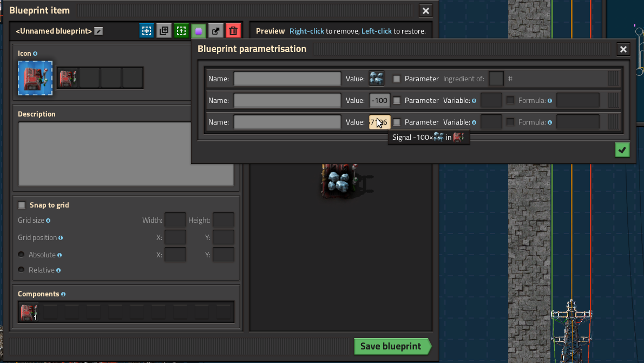Click the blue select new contents icon
The height and width of the screenshot is (363, 644).
[x=146, y=31]
